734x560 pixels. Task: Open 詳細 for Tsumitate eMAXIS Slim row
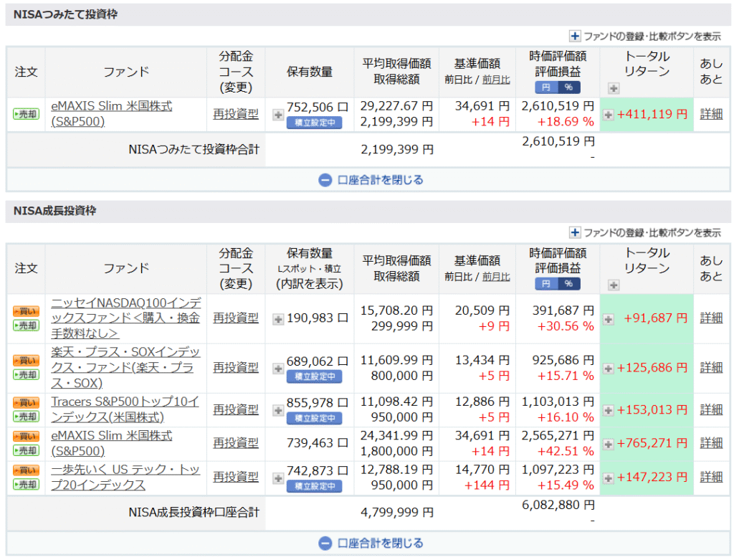tap(711, 114)
